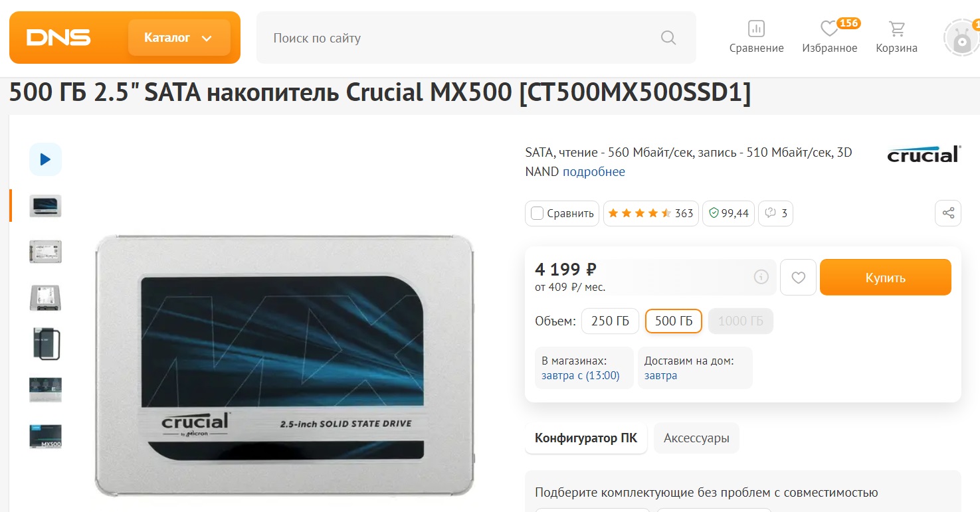Open the подробнее details link
The image size is (980, 512).
tap(594, 172)
